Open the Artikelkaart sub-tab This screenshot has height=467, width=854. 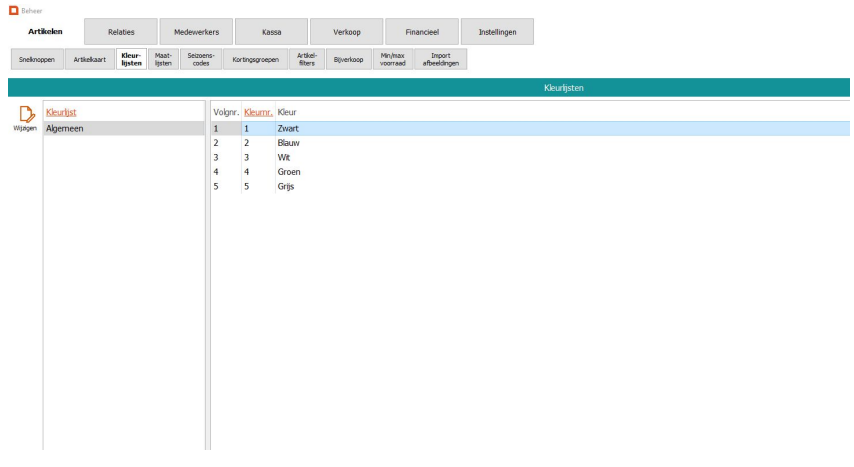point(89,60)
